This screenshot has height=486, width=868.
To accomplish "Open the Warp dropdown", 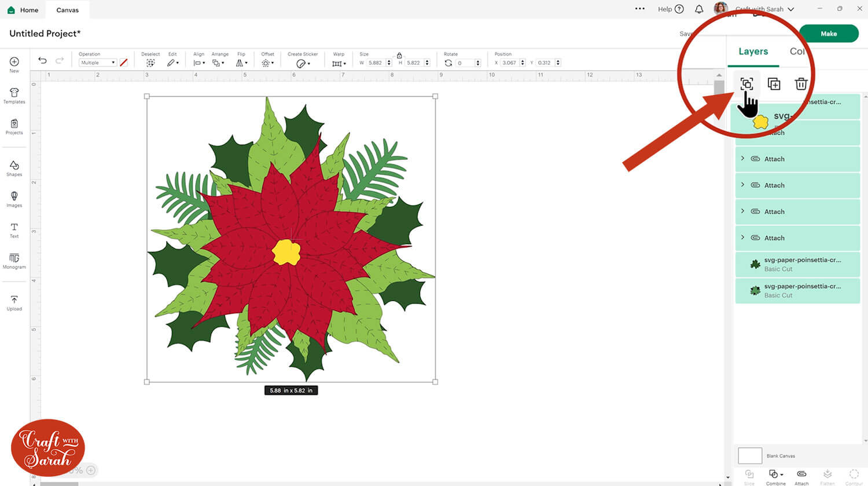I will coord(339,63).
